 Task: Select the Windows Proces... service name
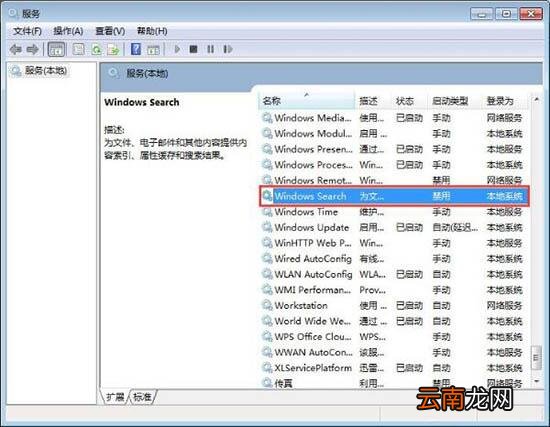coord(313,165)
